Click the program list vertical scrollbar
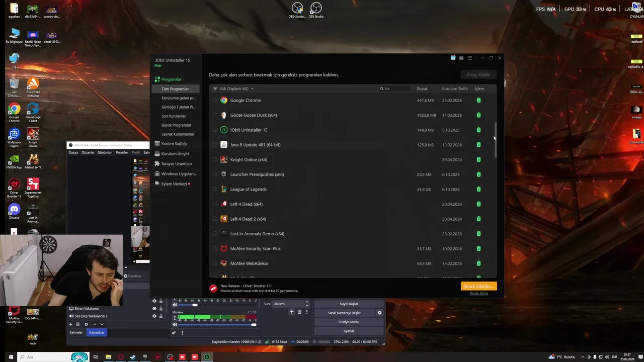The height and width of the screenshot is (362, 644). point(495,141)
